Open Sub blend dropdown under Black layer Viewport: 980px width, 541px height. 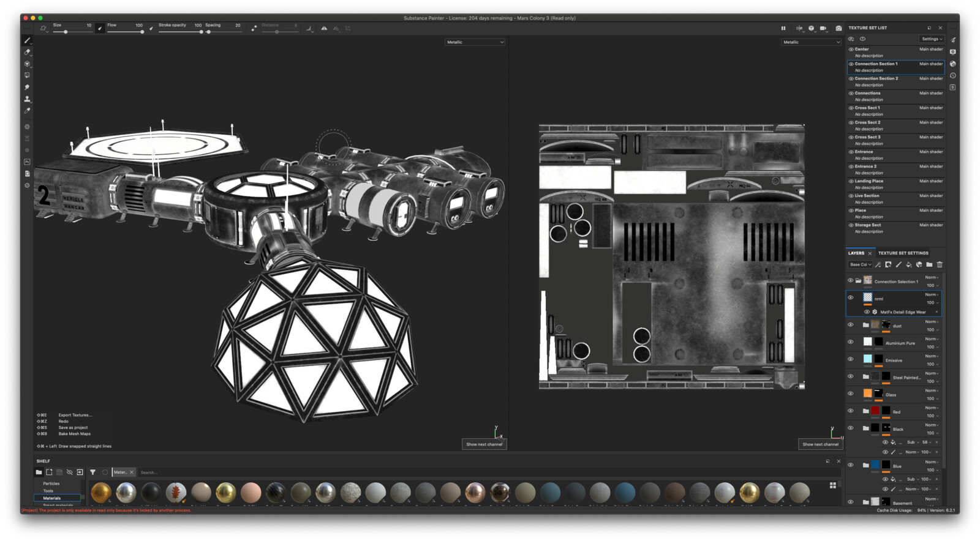coord(912,442)
